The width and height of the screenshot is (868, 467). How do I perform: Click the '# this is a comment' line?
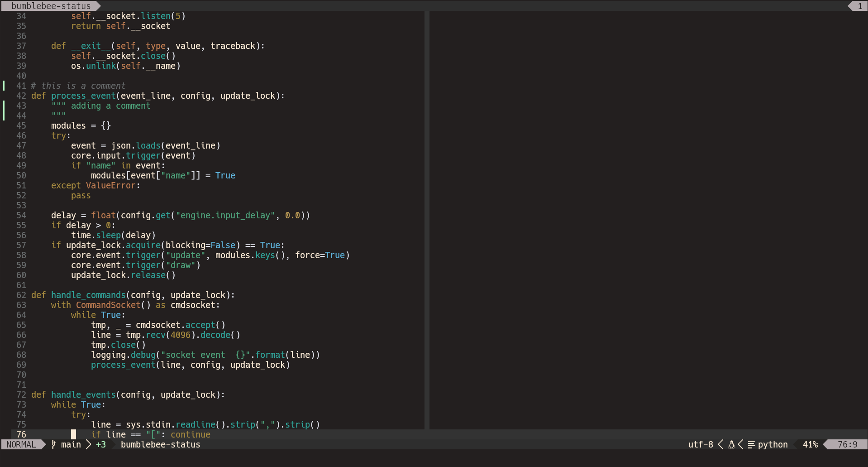point(78,86)
